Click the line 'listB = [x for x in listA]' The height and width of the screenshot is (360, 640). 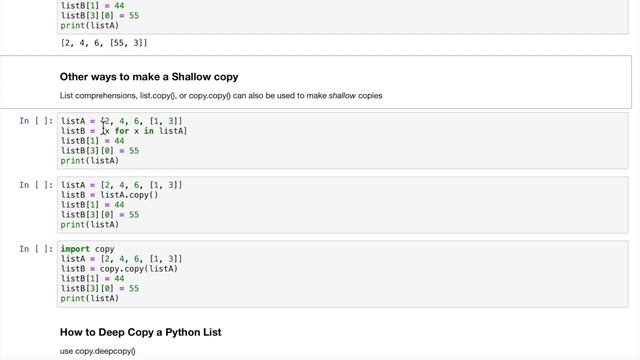tap(124, 131)
